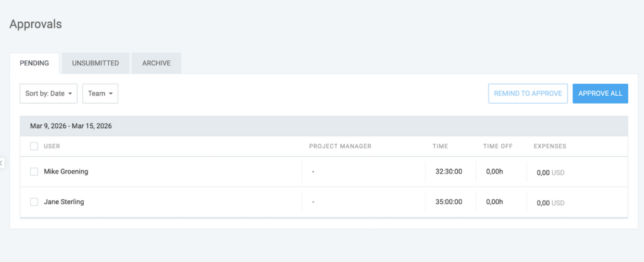Screen dimensions: 644x262
Task: Click Mike Groening's 32:30:00 time entry
Action: tap(448, 172)
